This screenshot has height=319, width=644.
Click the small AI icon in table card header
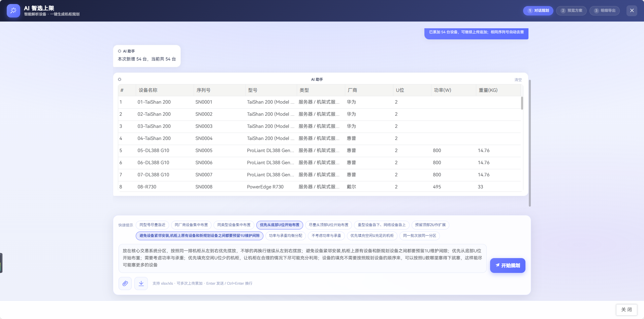(x=120, y=79)
